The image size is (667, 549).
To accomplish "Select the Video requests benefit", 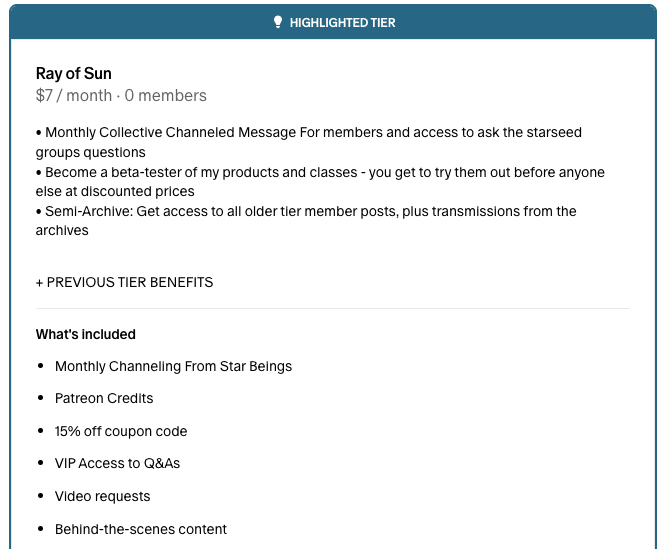I will (x=103, y=496).
